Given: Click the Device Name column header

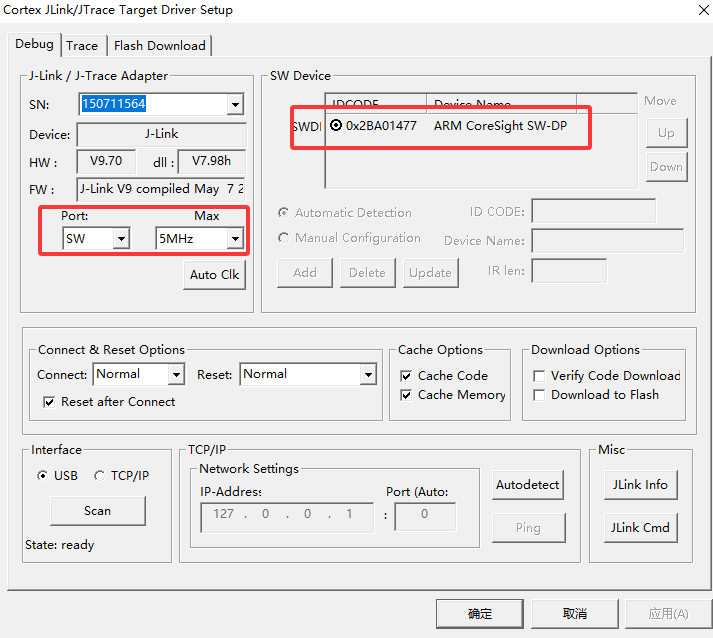Looking at the screenshot, I should (x=502, y=104).
